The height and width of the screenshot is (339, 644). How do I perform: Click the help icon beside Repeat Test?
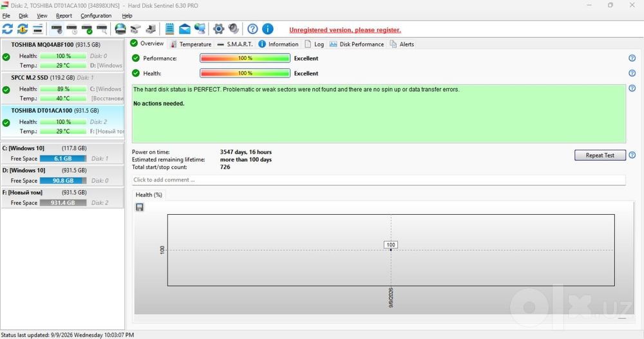coord(632,155)
